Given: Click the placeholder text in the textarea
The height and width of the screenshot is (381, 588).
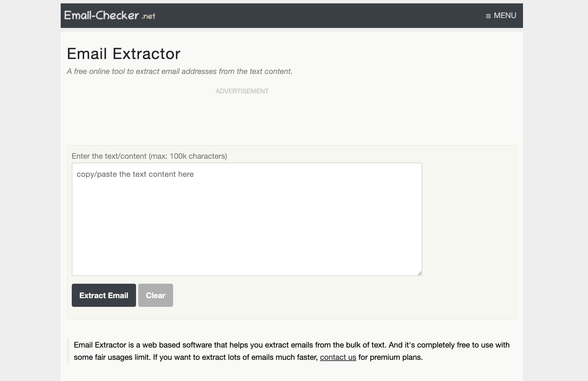Looking at the screenshot, I should coord(135,174).
